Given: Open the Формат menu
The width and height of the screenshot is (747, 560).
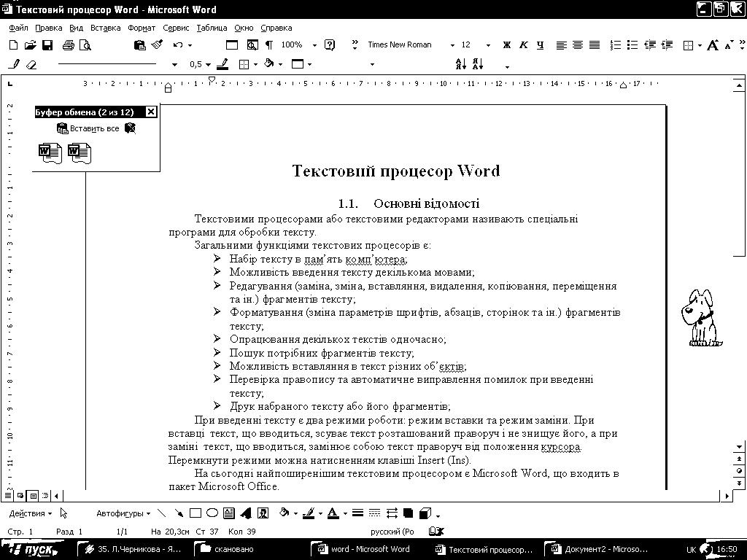Looking at the screenshot, I should pos(142,28).
